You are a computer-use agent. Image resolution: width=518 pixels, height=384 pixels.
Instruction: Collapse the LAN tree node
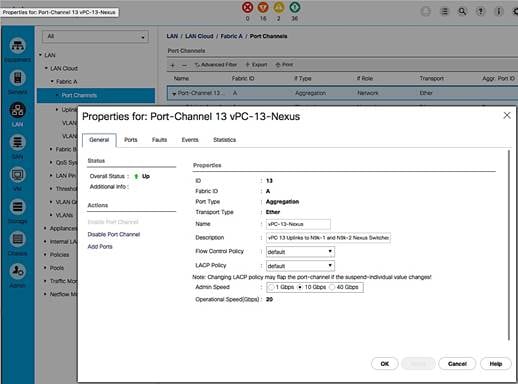40,55
